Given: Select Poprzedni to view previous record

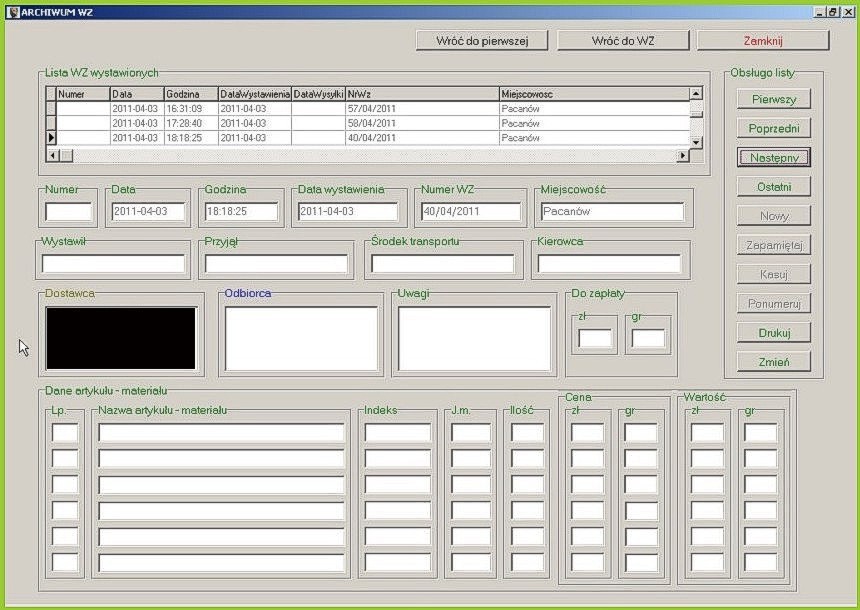Looking at the screenshot, I should 774,128.
